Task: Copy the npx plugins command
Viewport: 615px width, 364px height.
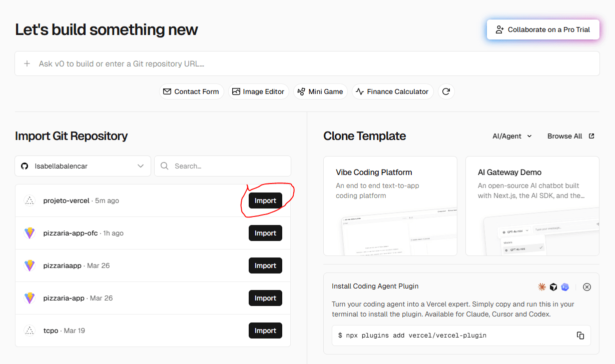Action: 580,335
